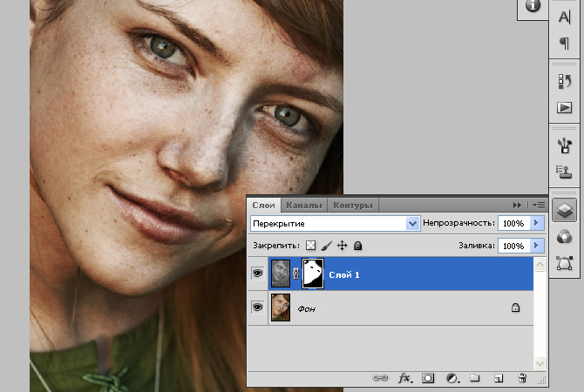Open Непрозрачность slider arrow
The width and height of the screenshot is (584, 392).
pos(536,223)
